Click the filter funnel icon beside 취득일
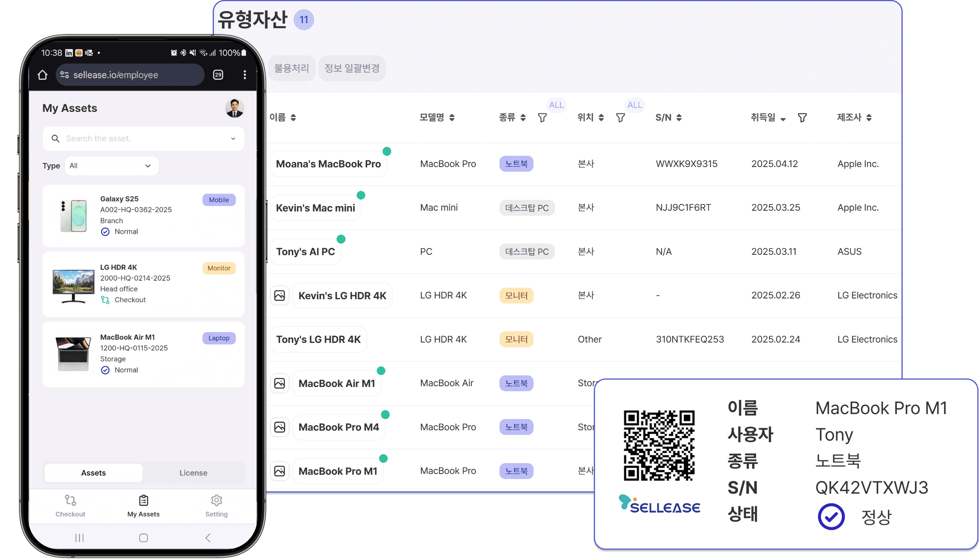This screenshot has height=559, width=980. (802, 118)
